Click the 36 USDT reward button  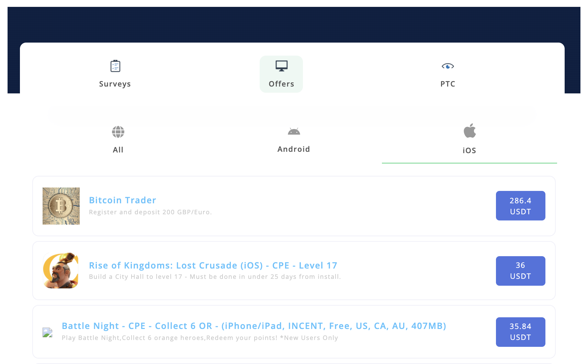coord(520,271)
